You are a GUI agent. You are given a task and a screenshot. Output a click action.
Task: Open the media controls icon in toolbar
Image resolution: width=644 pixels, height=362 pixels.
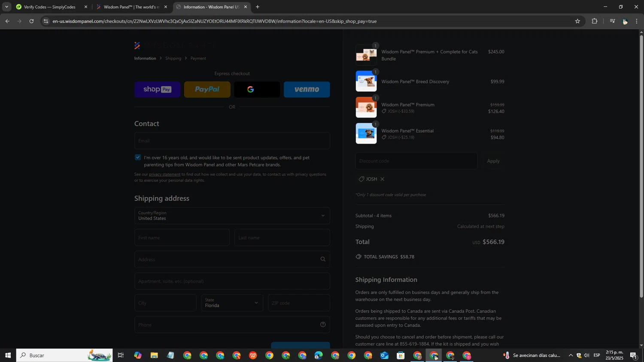pyautogui.click(x=613, y=21)
